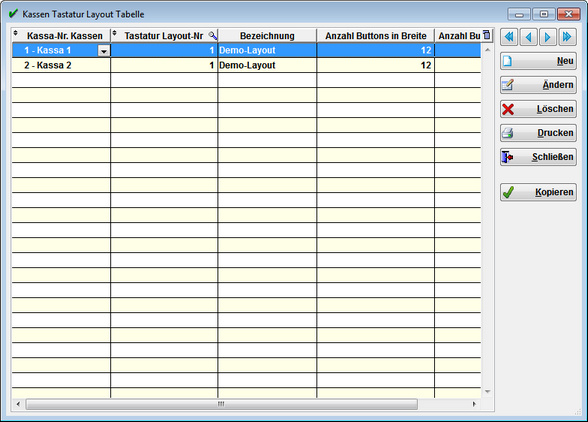
Task: Click the vertical scrollbar down arrow
Action: coord(488,392)
